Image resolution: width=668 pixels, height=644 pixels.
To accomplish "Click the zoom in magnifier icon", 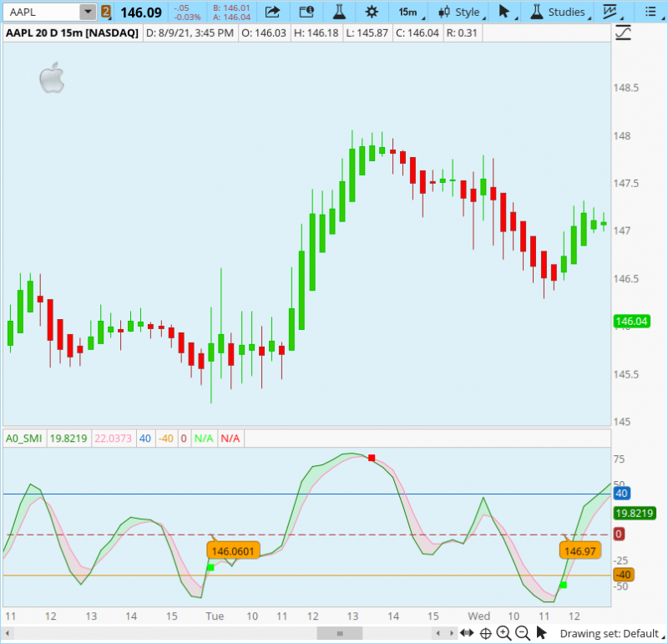I will tap(504, 633).
